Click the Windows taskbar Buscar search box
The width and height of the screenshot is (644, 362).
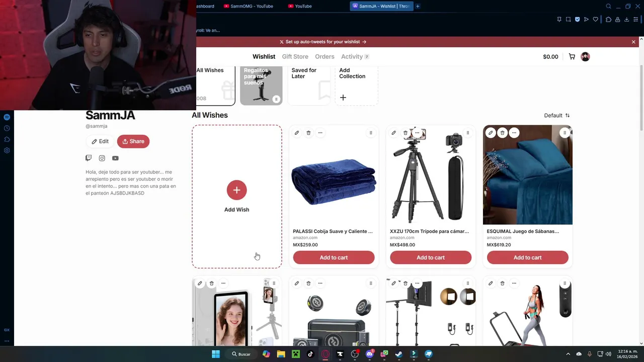242,354
